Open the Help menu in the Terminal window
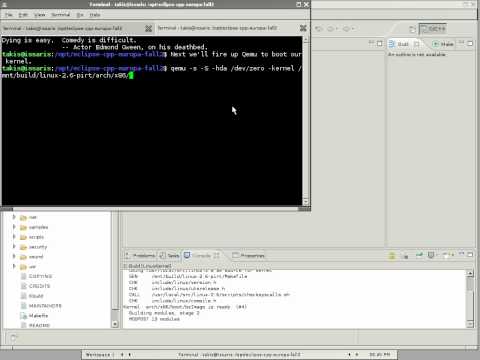Image resolution: width=480 pixels, height=360 pixels. pos(95,15)
